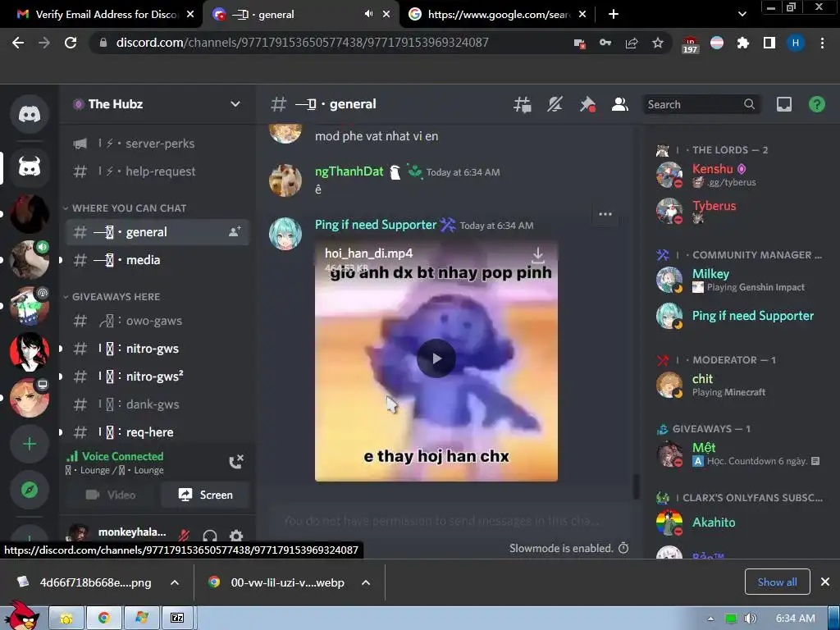
Task: Click Ping if need Supporter message author
Action: [x=376, y=225]
